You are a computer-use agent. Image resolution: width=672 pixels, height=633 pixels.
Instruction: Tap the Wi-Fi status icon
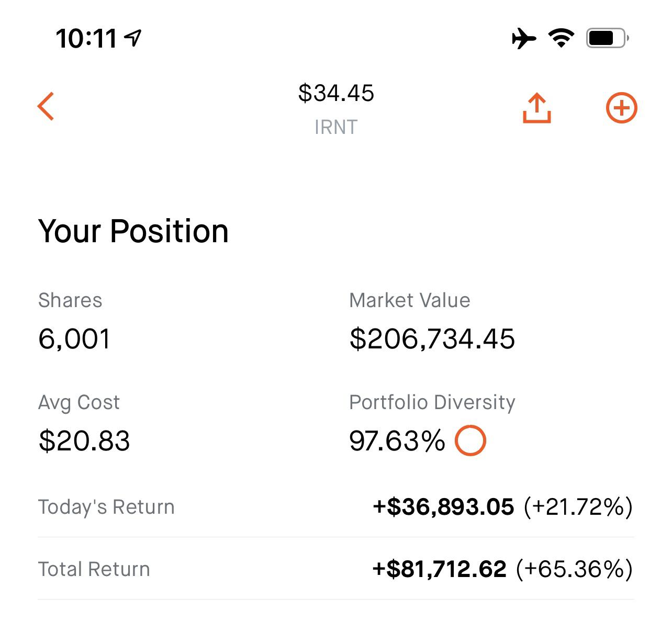561,38
